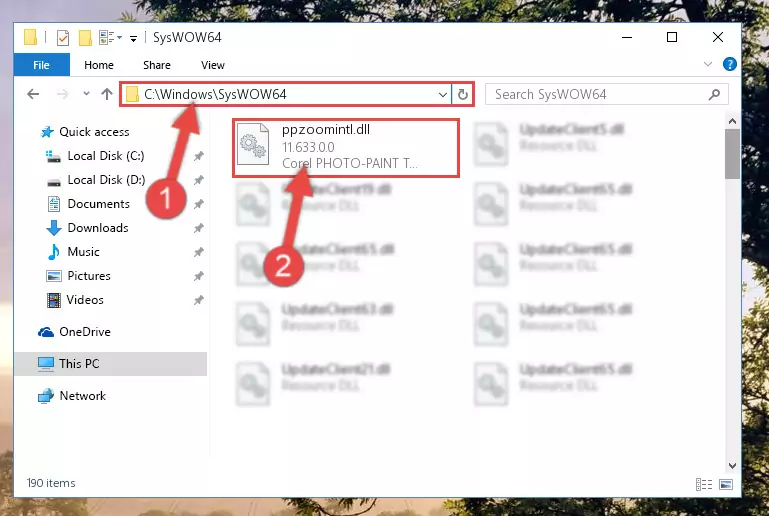
Task: Select Quick access in navigation pane
Action: 94,132
